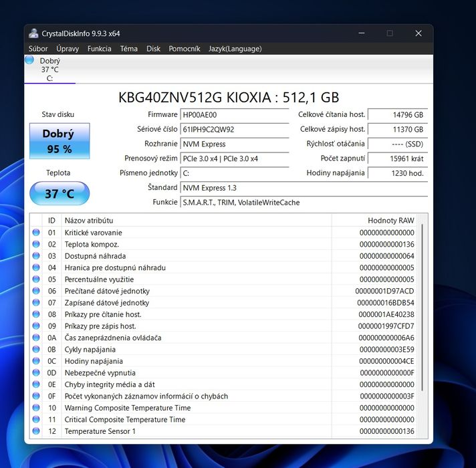Click status orb for Chyby integrity média a dát
This screenshot has width=476, height=468.
click(x=36, y=384)
